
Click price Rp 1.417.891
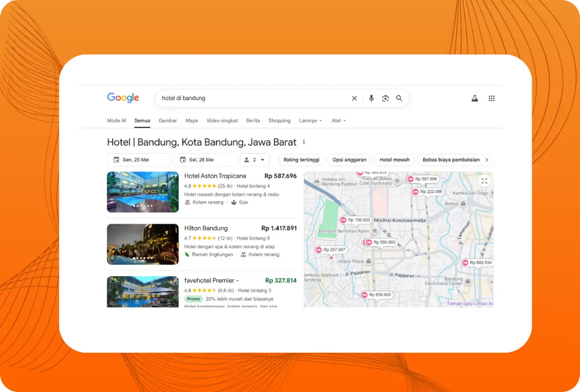coord(279,228)
